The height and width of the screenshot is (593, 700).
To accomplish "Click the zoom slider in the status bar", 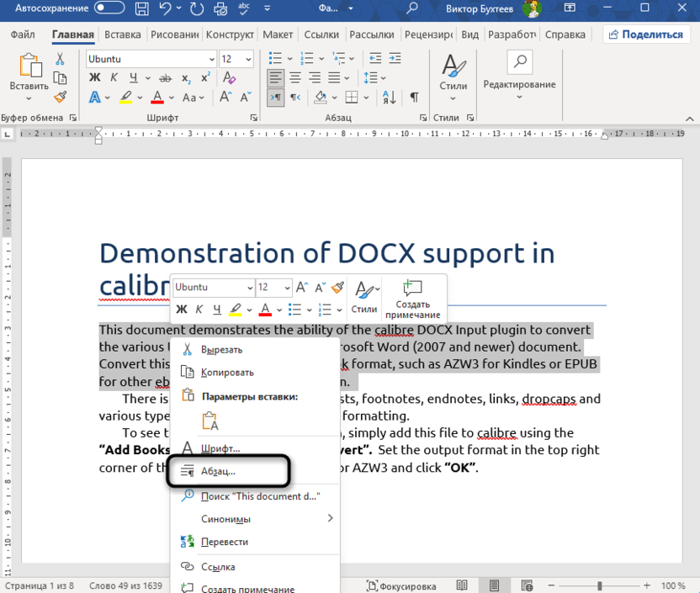I will (599, 585).
